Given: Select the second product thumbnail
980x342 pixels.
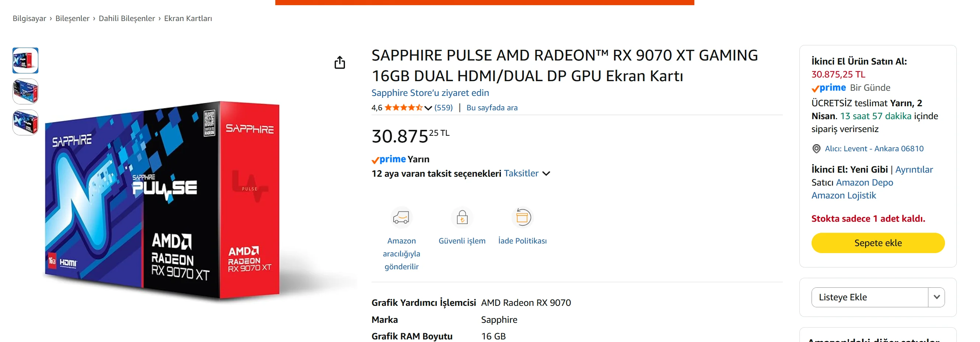Looking at the screenshot, I should [x=25, y=91].
